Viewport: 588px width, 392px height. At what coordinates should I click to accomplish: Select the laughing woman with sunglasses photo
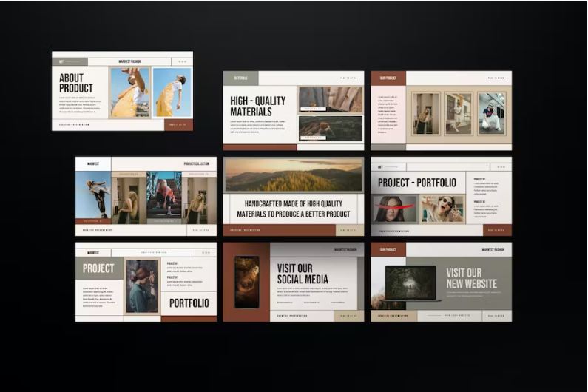[x=442, y=209]
